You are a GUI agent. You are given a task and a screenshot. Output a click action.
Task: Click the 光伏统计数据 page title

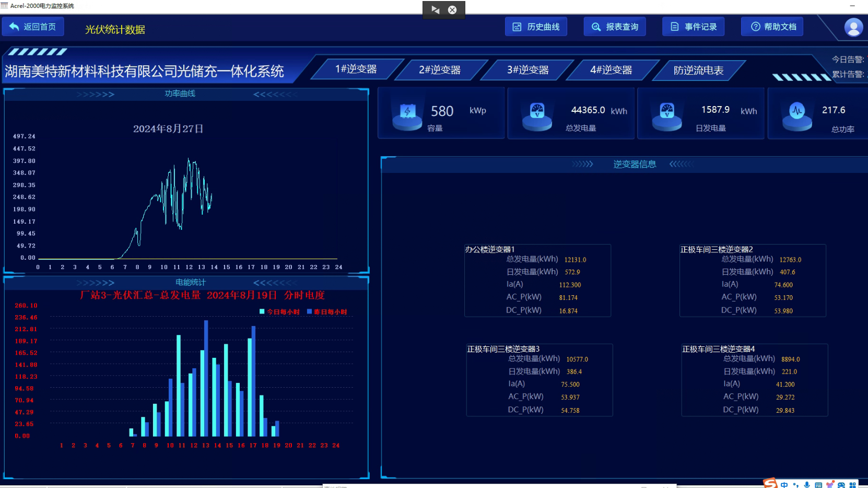coord(115,30)
